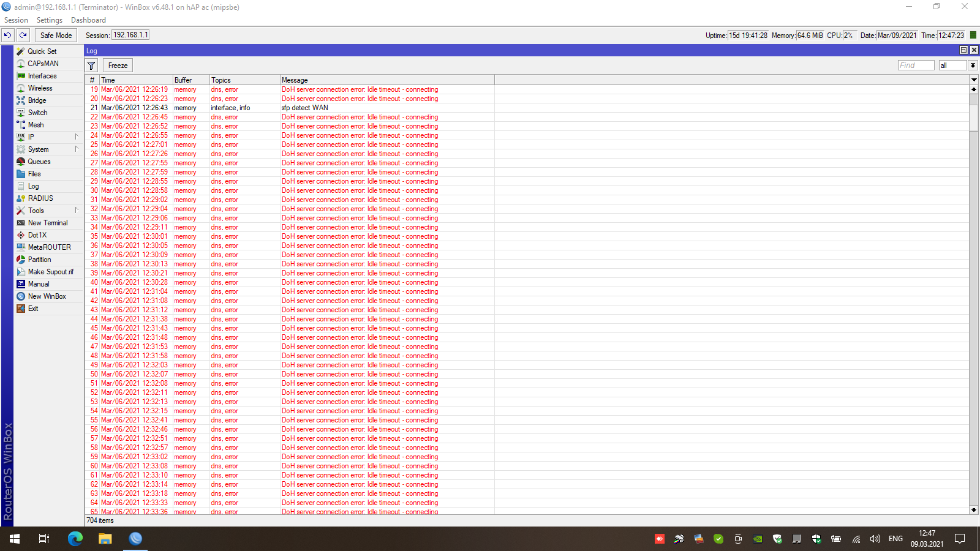The height and width of the screenshot is (551, 980).
Task: Open Windows Start menu
Action: pyautogui.click(x=15, y=539)
